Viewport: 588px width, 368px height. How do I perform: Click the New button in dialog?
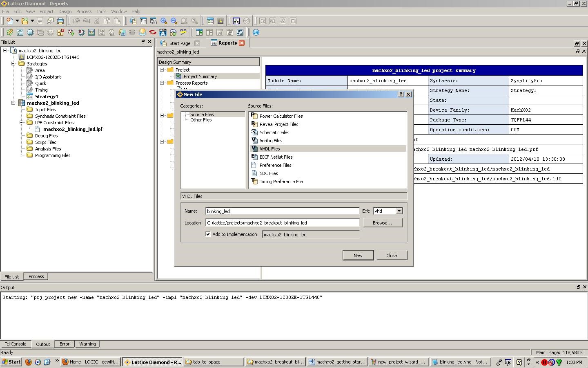tap(358, 256)
